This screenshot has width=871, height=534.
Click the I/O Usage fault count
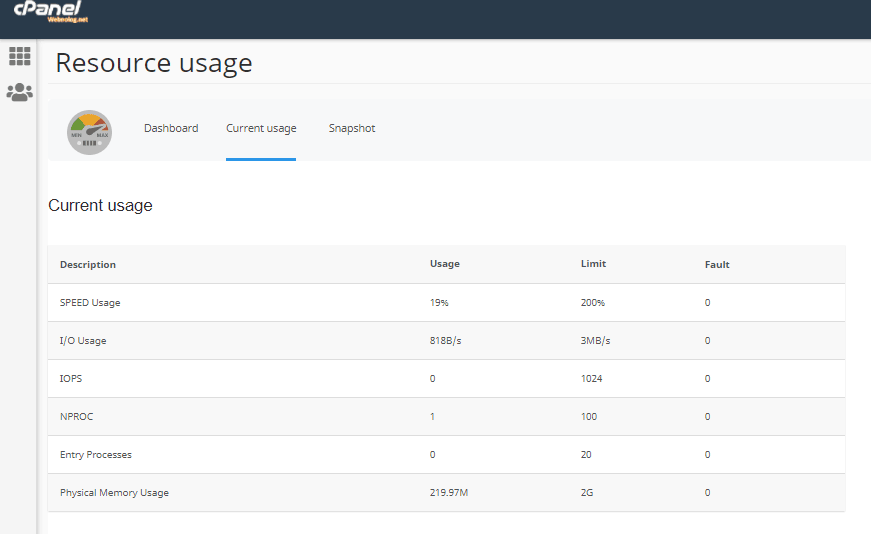point(708,341)
